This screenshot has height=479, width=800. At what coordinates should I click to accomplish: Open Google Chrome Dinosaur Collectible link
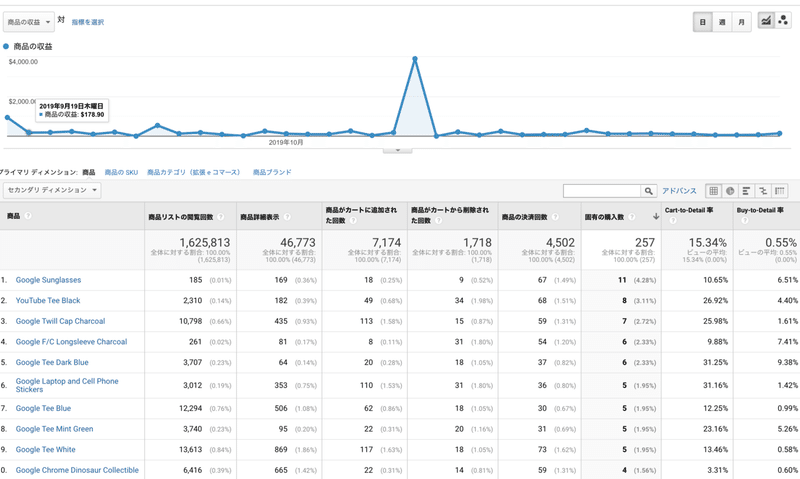(x=77, y=470)
